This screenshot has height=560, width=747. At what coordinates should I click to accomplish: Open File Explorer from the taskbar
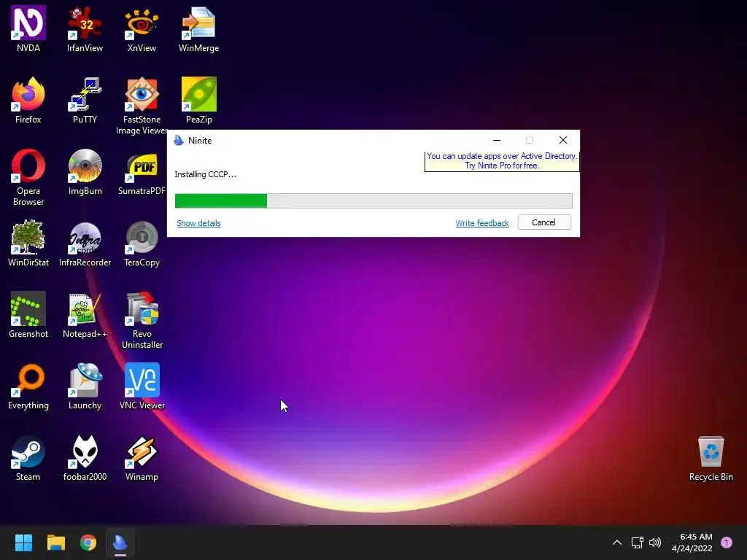[x=55, y=542]
